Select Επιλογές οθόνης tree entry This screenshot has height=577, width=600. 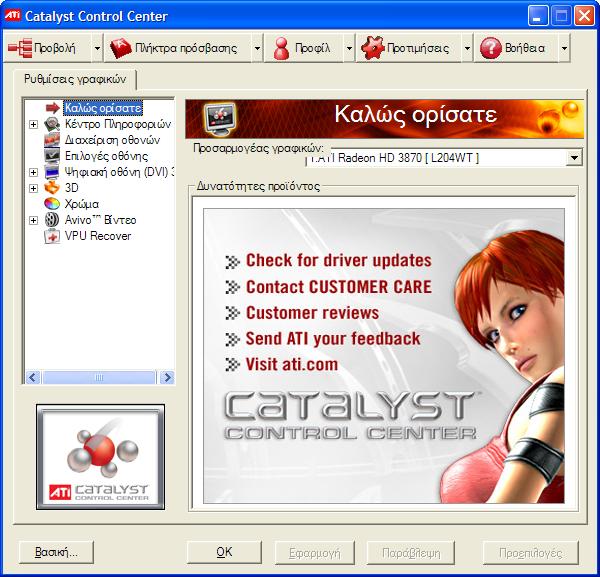106,156
